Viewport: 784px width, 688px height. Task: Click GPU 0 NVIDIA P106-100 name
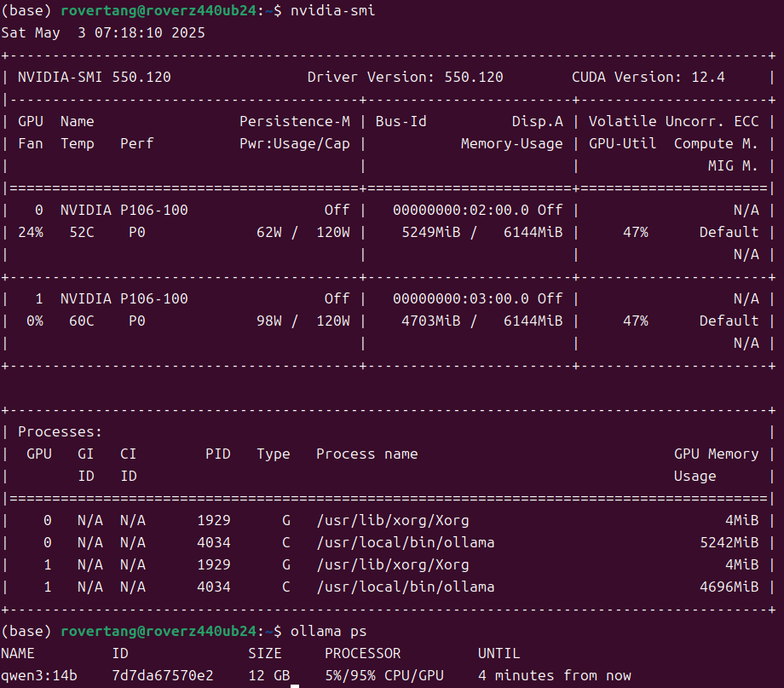[128, 210]
